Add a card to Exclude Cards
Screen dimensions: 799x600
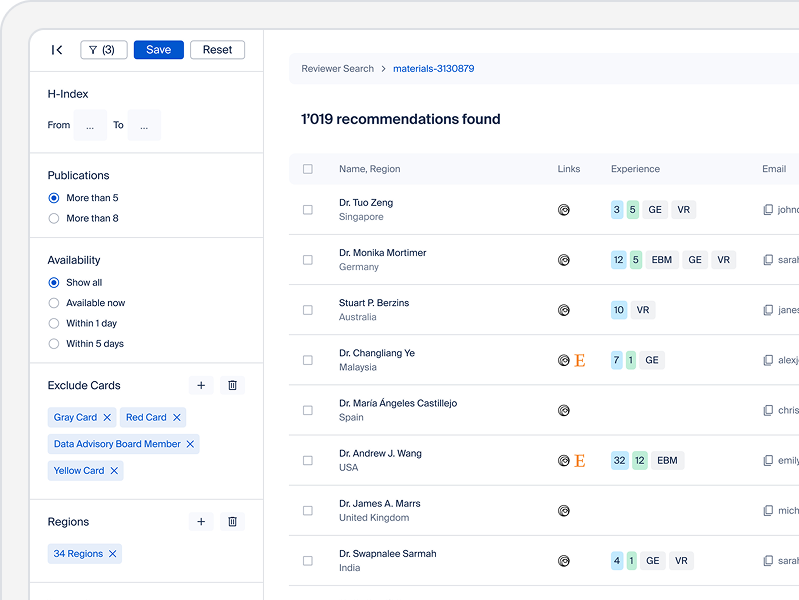coord(201,385)
